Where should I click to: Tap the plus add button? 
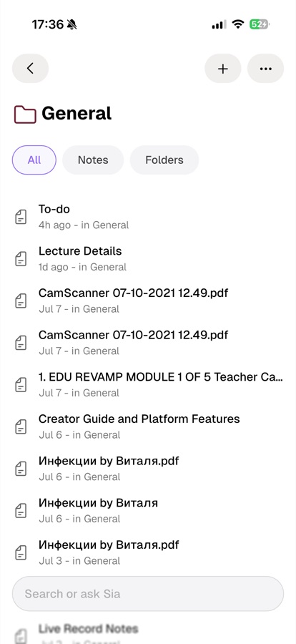pyautogui.click(x=223, y=68)
